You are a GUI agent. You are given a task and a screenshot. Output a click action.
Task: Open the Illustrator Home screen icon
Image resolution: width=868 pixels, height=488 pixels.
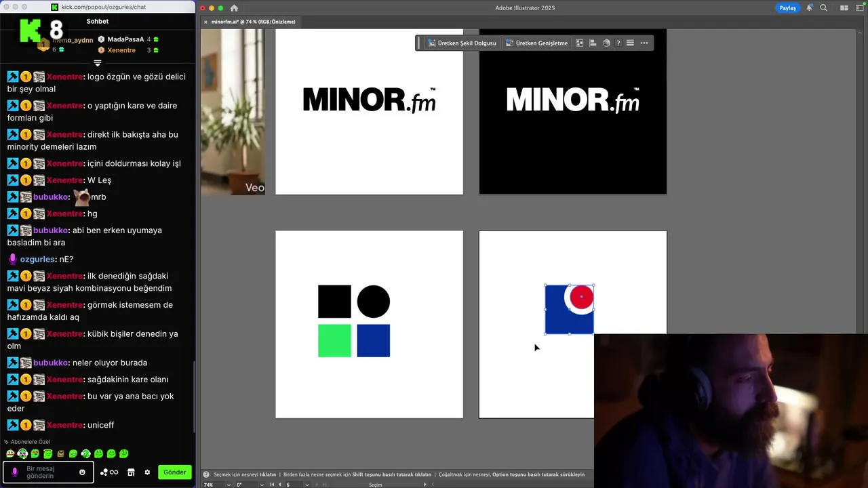click(234, 8)
